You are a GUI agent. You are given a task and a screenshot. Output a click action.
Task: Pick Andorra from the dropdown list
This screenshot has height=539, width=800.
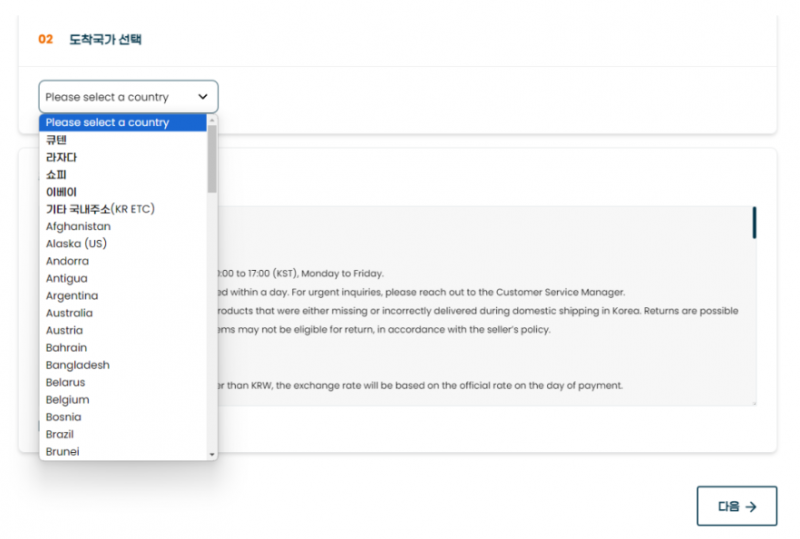point(123,261)
